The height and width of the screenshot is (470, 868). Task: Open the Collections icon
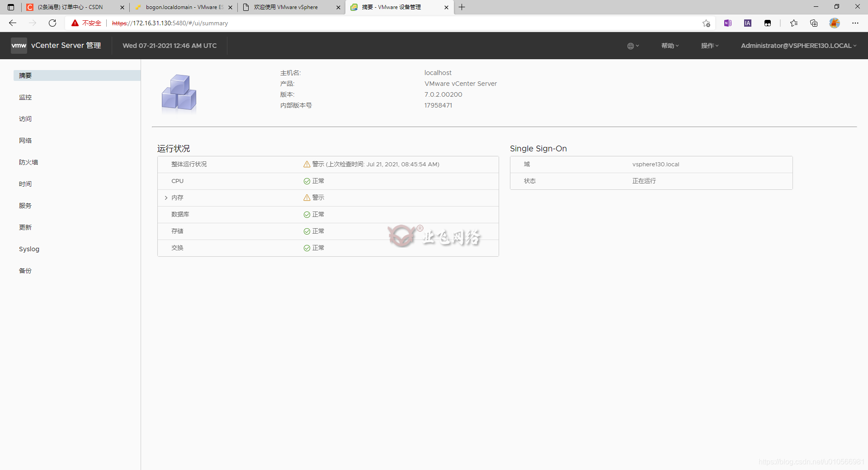814,23
